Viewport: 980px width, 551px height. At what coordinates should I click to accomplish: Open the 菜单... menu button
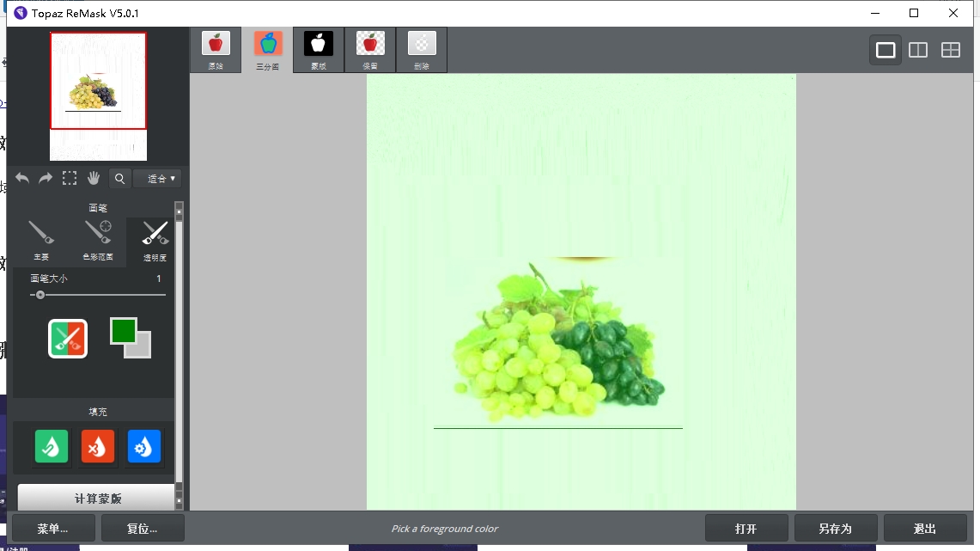click(53, 529)
